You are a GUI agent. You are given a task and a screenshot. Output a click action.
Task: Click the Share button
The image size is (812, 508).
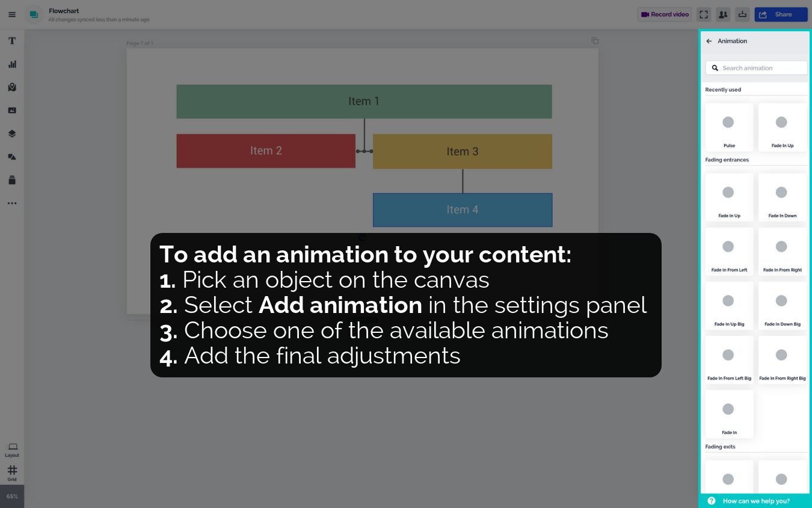point(781,14)
